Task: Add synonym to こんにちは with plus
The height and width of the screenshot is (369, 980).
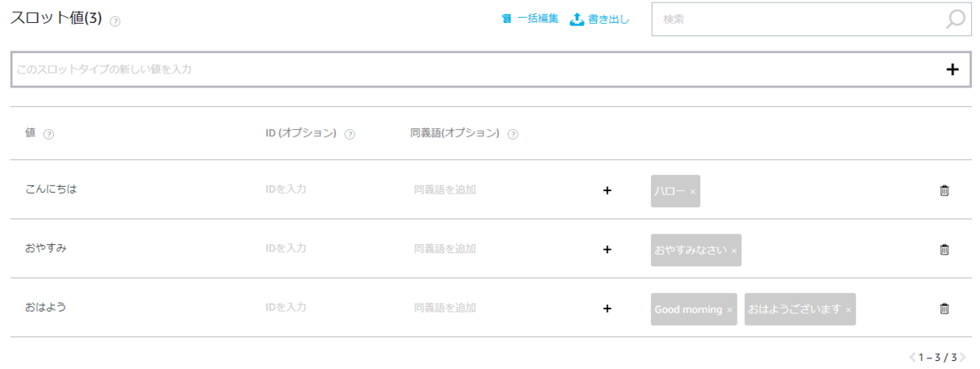Action: (607, 190)
